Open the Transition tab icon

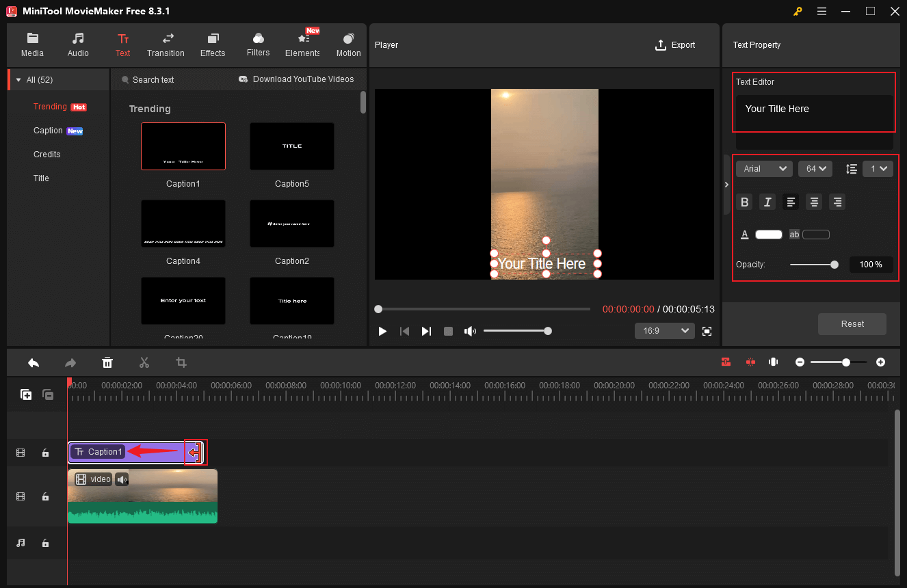pos(166,45)
